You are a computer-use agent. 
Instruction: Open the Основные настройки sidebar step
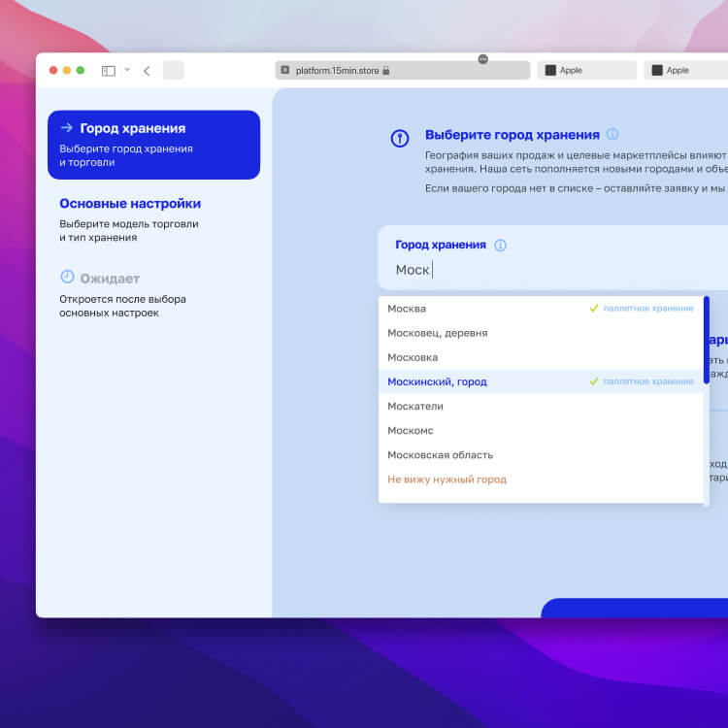[130, 204]
